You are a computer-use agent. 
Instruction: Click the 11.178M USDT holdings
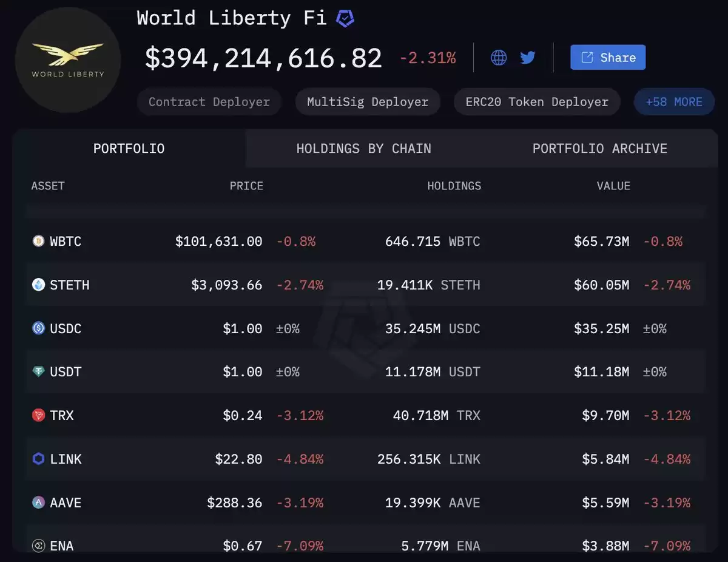(x=433, y=371)
